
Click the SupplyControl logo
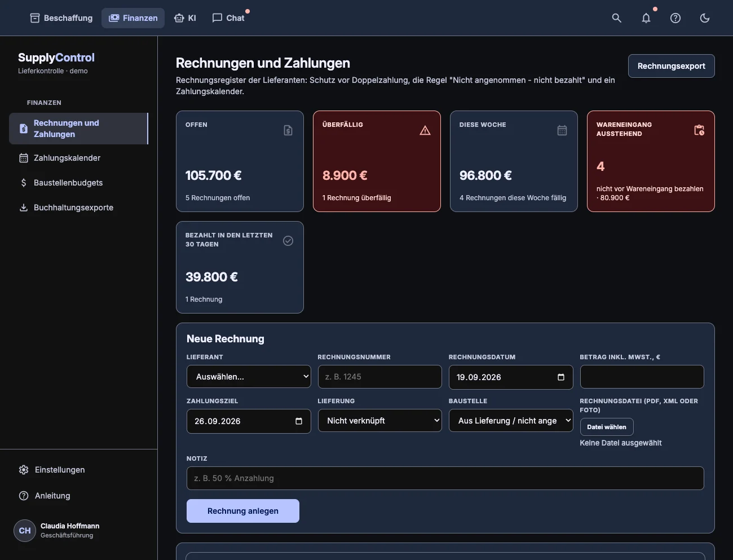[56, 58]
